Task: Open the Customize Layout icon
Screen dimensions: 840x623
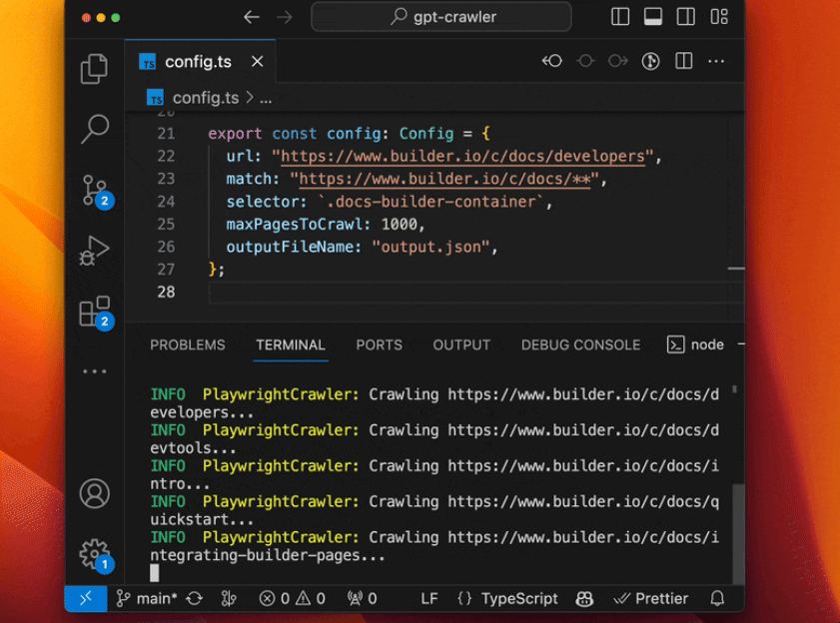Action: [719, 17]
